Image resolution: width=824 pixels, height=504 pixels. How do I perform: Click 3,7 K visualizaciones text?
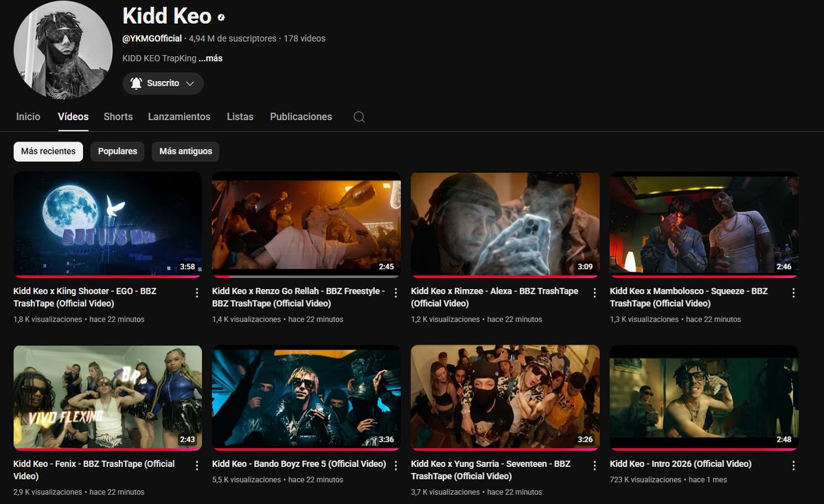coord(446,492)
